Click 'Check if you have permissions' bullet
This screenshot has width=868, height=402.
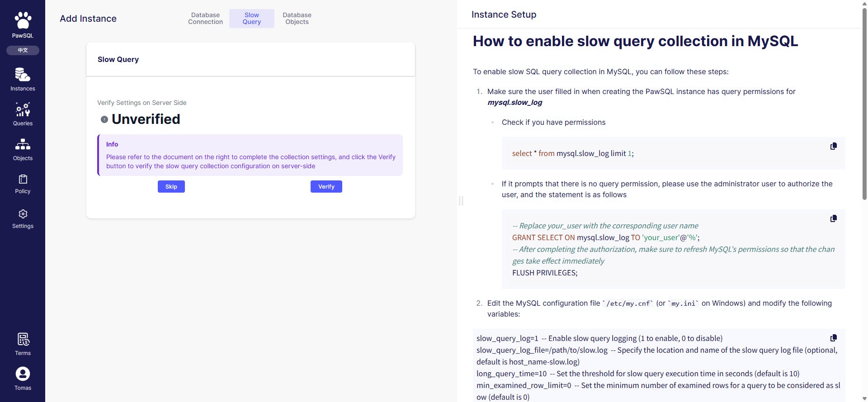click(553, 122)
